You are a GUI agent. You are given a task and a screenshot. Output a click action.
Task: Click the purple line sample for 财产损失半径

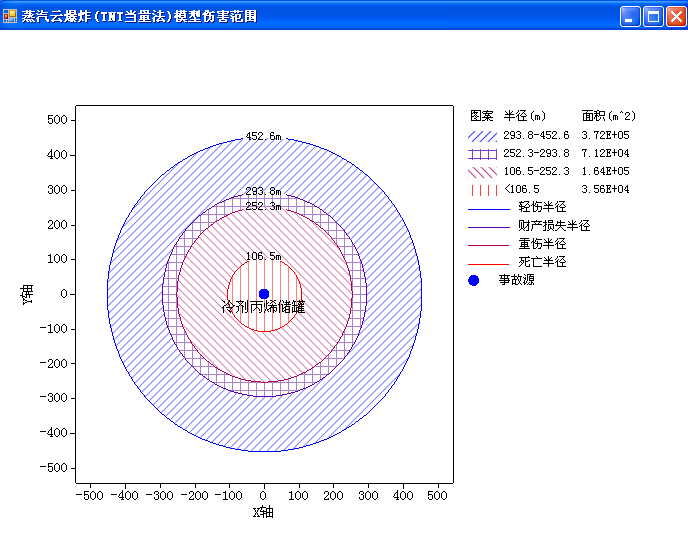coord(488,227)
